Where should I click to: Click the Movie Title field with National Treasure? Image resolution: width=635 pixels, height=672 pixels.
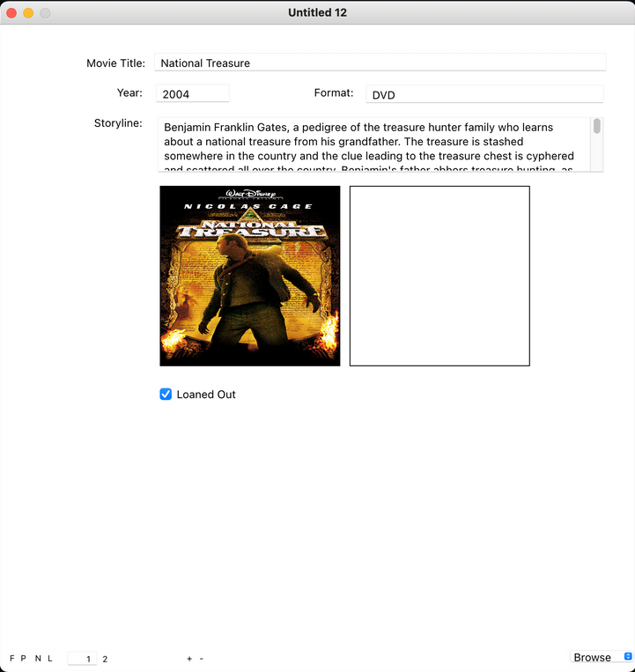[380, 63]
